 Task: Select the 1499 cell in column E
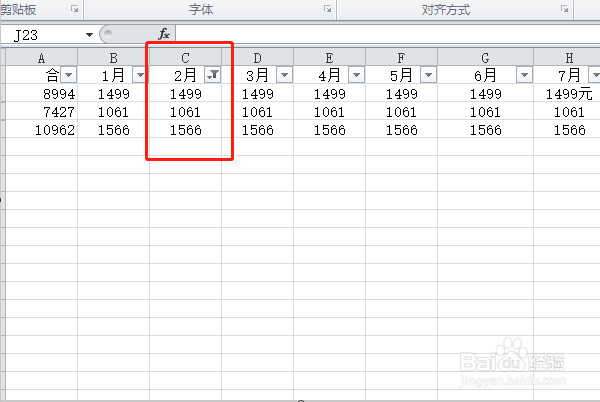[x=329, y=93]
